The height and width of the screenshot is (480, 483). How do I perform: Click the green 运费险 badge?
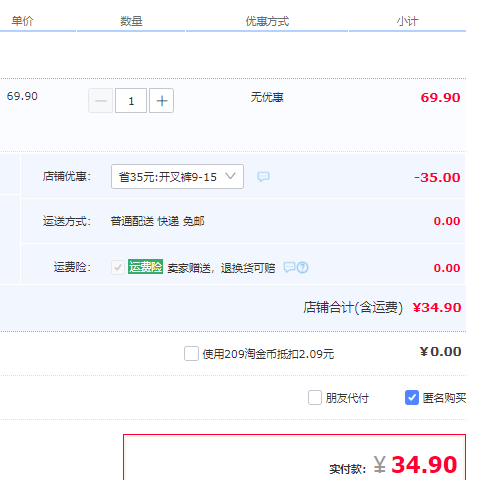point(145,267)
